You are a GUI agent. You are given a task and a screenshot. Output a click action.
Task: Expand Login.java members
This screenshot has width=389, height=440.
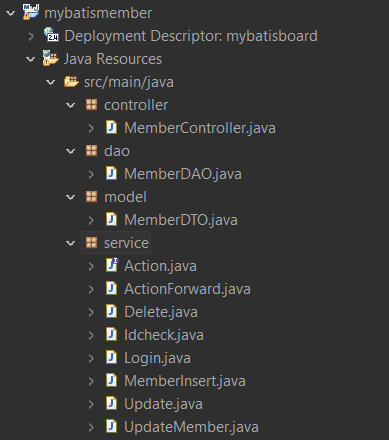91,358
